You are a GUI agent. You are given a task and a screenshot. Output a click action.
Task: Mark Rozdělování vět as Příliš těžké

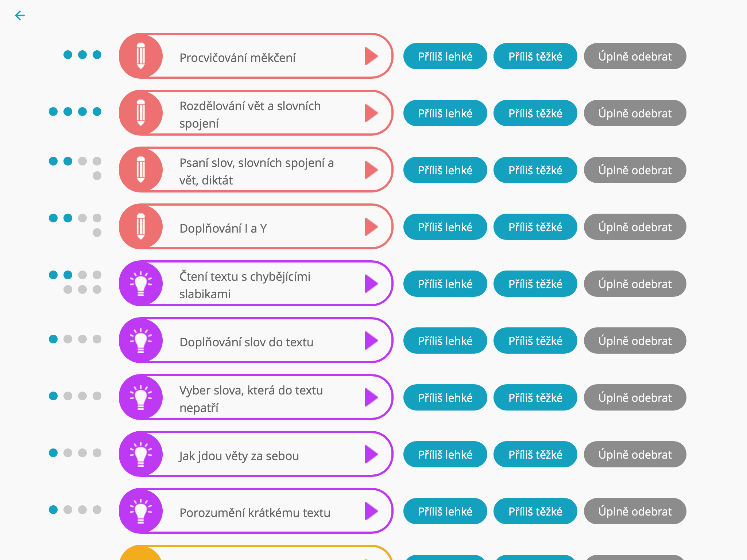(x=535, y=113)
